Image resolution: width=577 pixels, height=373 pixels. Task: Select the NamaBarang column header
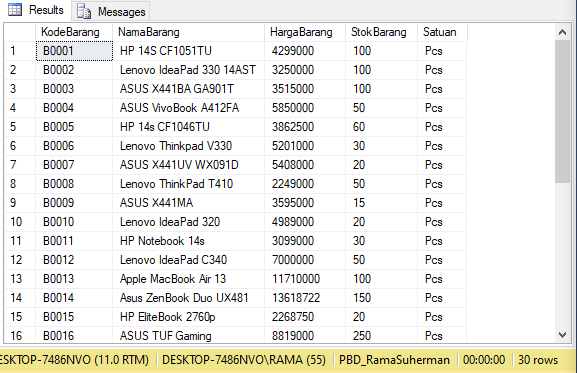(x=188, y=32)
